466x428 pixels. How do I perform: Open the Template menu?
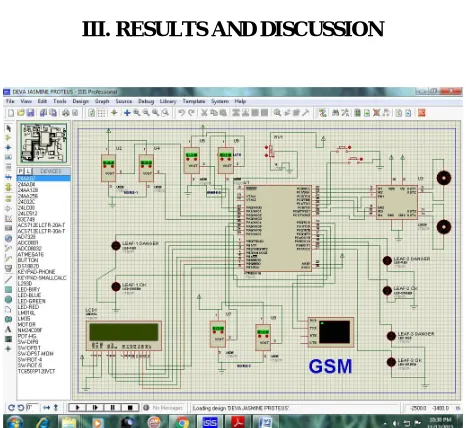194,101
